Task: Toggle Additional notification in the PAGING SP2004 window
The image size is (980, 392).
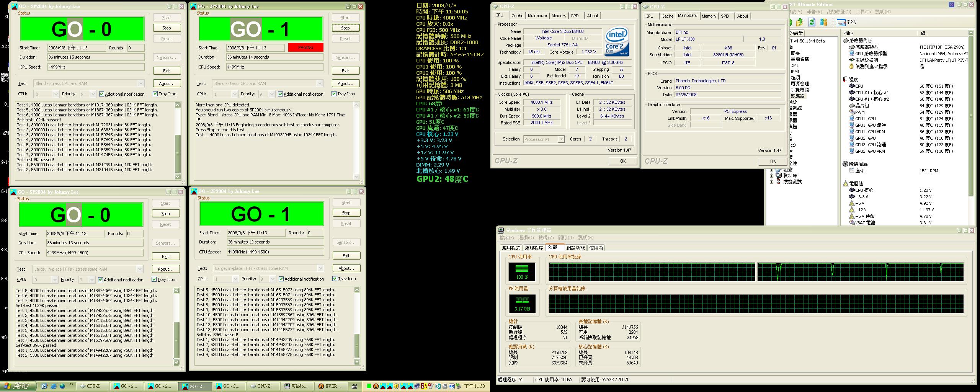Action: (301, 94)
